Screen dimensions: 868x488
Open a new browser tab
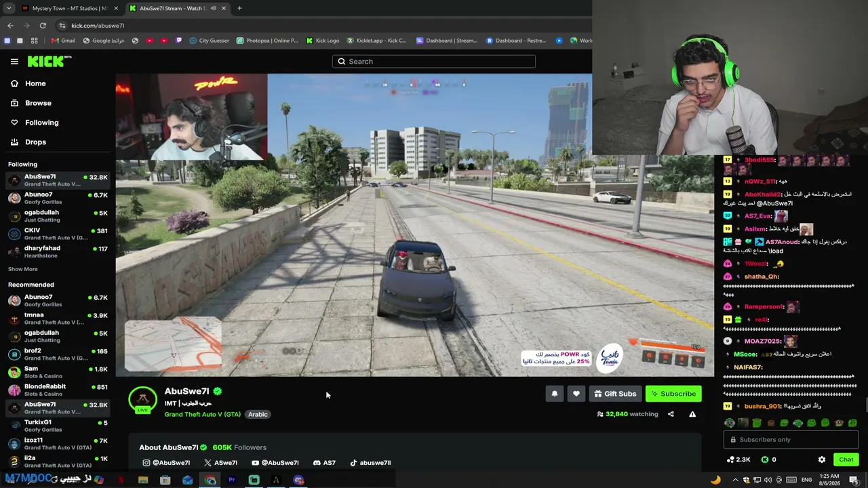point(239,8)
